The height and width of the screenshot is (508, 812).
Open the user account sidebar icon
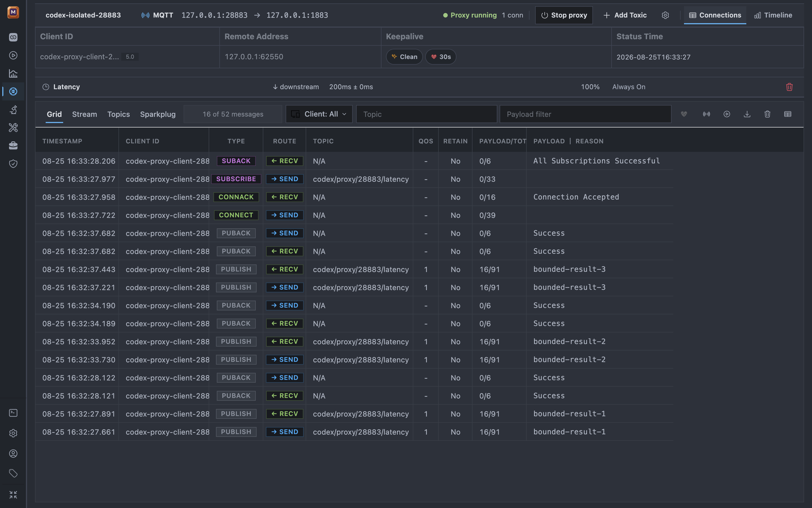click(x=13, y=454)
